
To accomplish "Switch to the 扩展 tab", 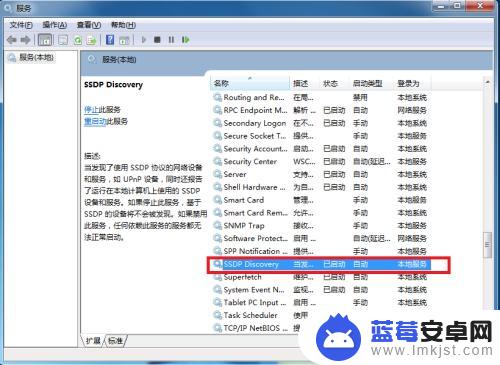I will tap(92, 341).
